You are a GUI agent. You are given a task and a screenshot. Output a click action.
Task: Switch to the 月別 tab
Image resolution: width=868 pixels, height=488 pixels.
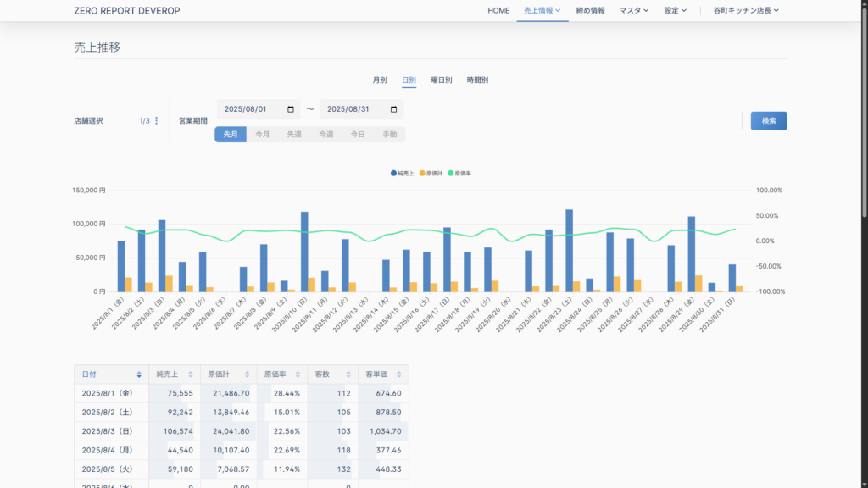[x=380, y=80]
